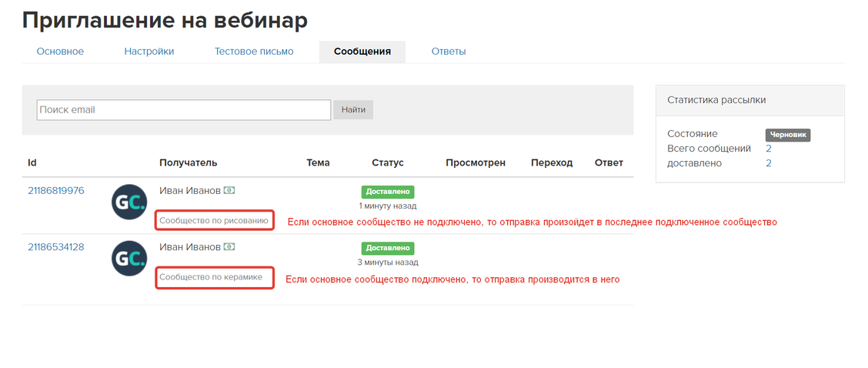Click the Ответ column header
The image size is (868, 368).
[609, 163]
